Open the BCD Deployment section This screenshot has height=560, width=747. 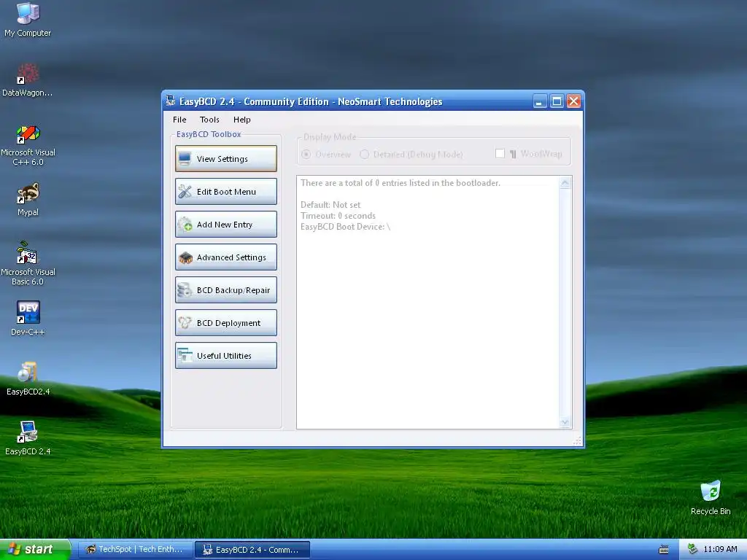226,323
